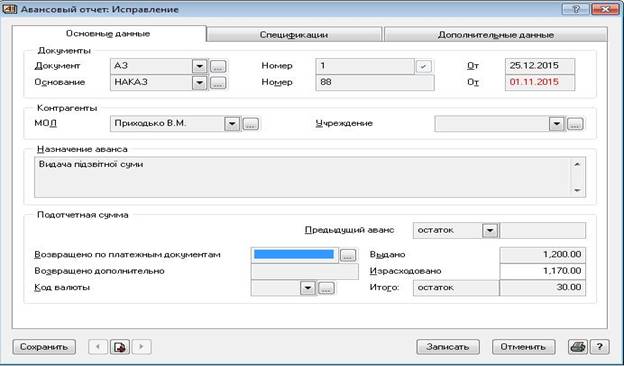
Task: Open help with the bottom question mark button
Action: click(599, 347)
